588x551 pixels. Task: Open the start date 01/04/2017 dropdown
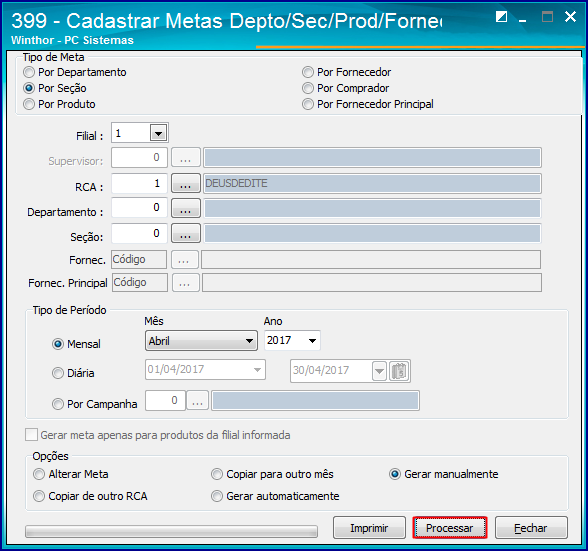click(x=257, y=370)
